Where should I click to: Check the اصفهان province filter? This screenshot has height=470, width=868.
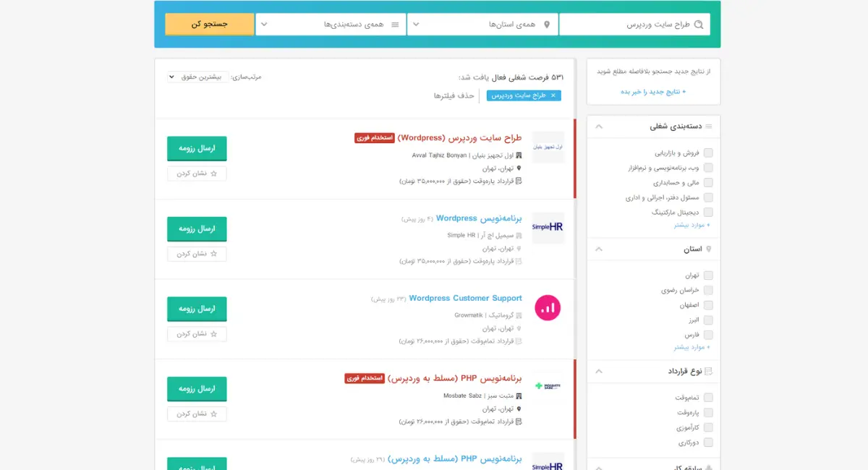point(708,305)
